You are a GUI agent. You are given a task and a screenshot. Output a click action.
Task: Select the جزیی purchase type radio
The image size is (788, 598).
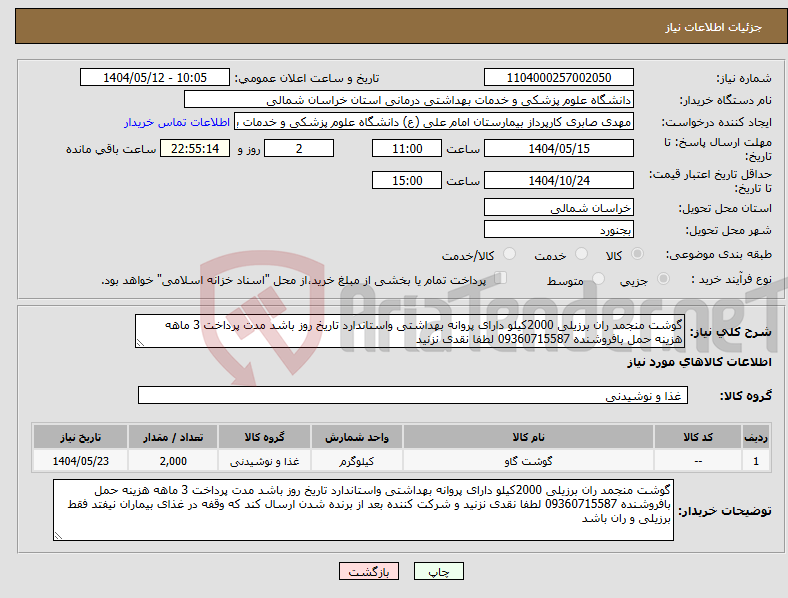point(663,278)
